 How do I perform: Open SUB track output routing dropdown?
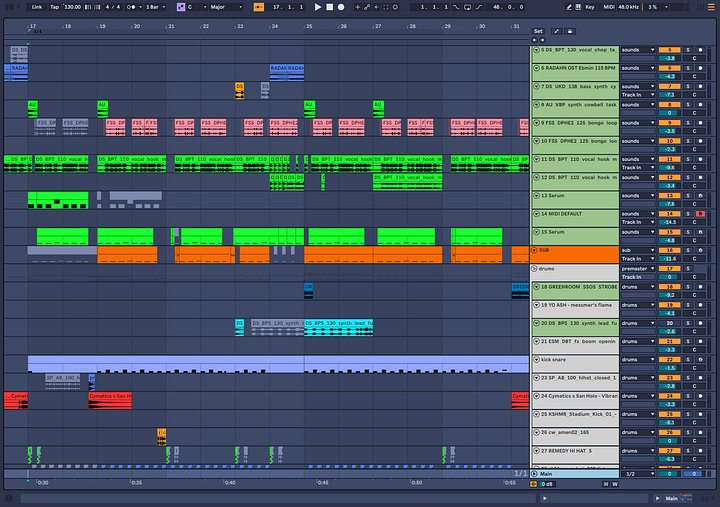638,250
